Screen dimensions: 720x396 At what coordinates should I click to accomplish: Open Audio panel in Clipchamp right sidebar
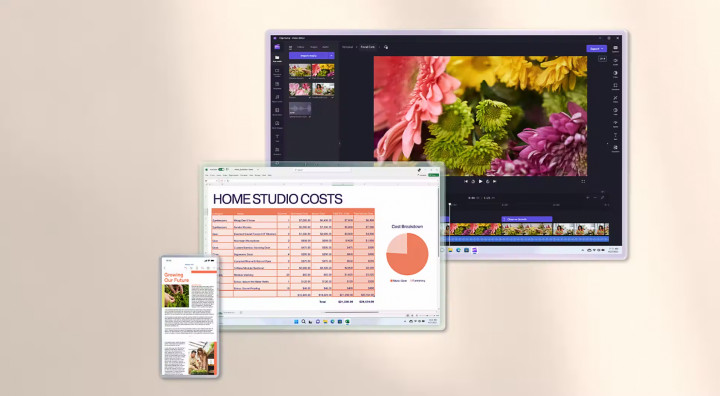[615, 62]
